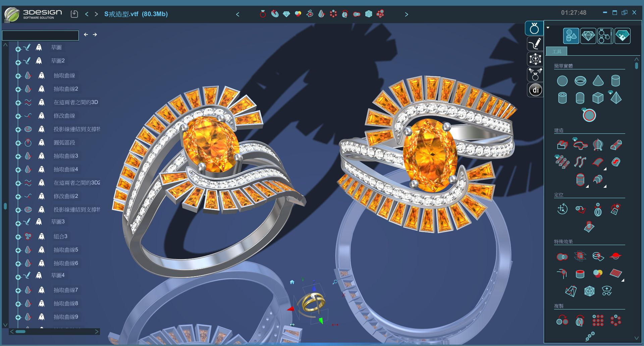This screenshot has width=644, height=346.
Task: Expand the 草圖2 tree node
Action: (x=18, y=62)
